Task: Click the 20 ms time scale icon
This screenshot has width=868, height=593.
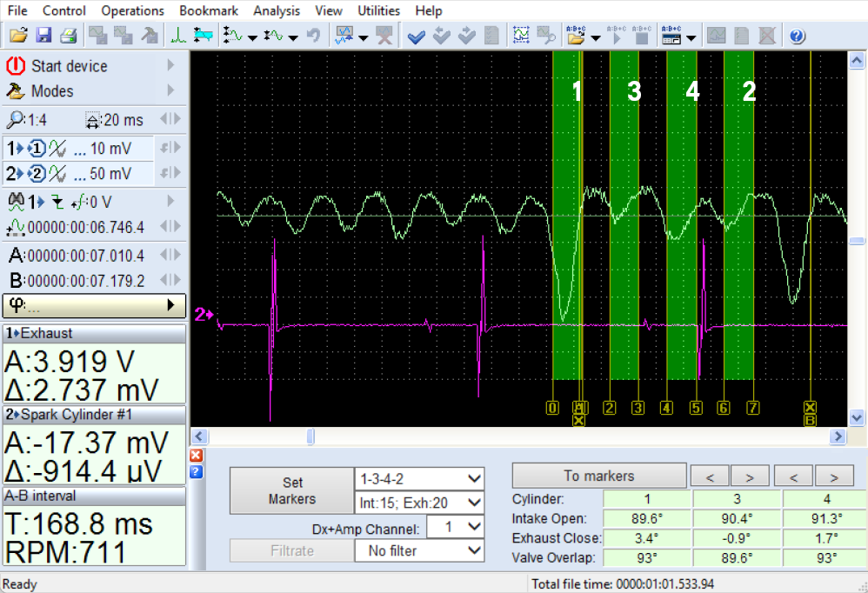Action: click(92, 119)
